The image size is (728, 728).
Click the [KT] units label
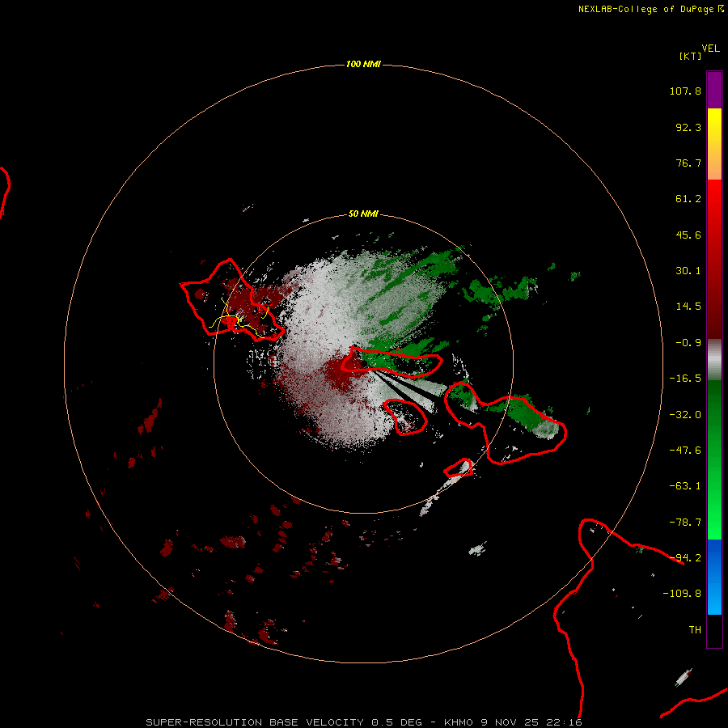tap(690, 56)
